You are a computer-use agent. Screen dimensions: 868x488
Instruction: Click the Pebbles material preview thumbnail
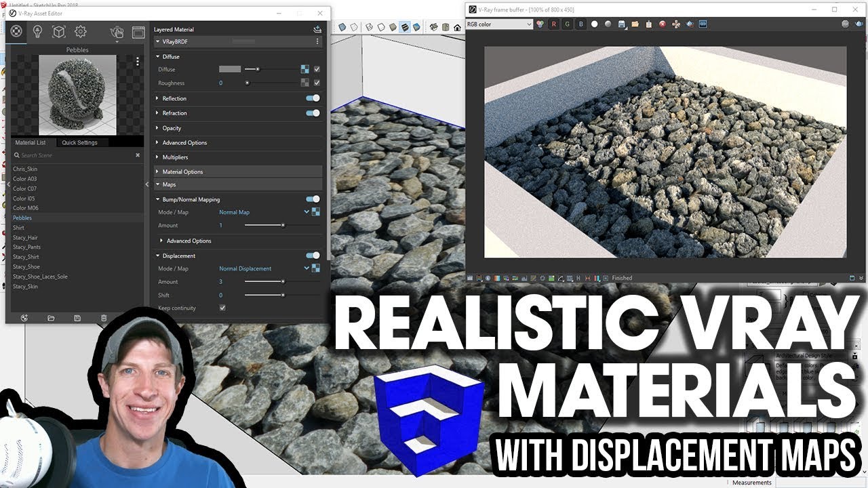(x=77, y=94)
